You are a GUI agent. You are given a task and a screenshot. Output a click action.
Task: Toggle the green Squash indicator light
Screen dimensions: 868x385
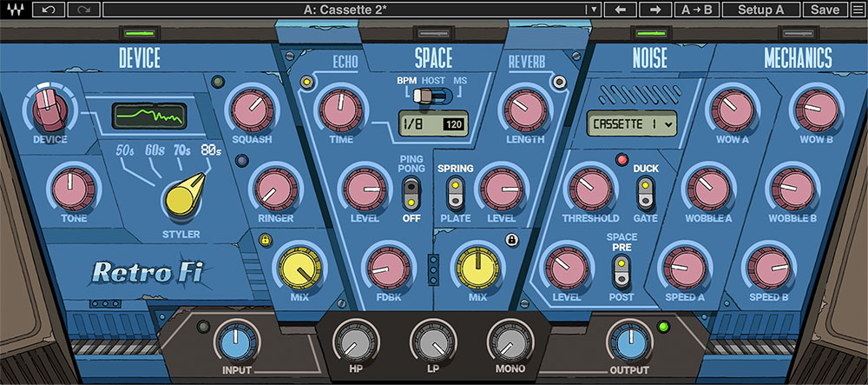point(217,81)
